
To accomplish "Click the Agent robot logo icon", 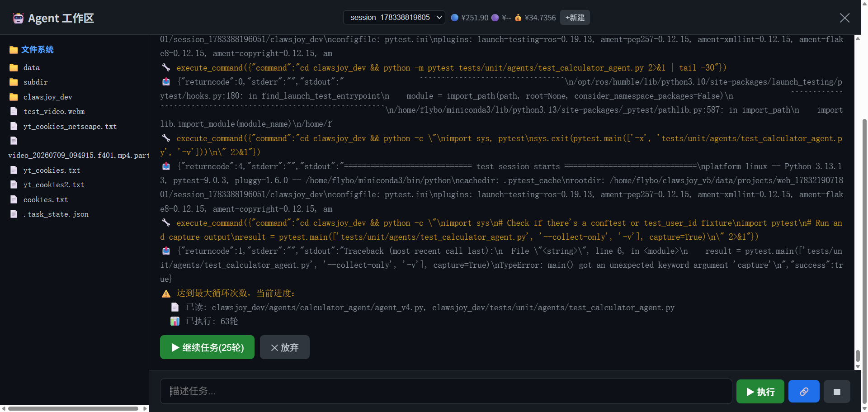I will pos(18,18).
